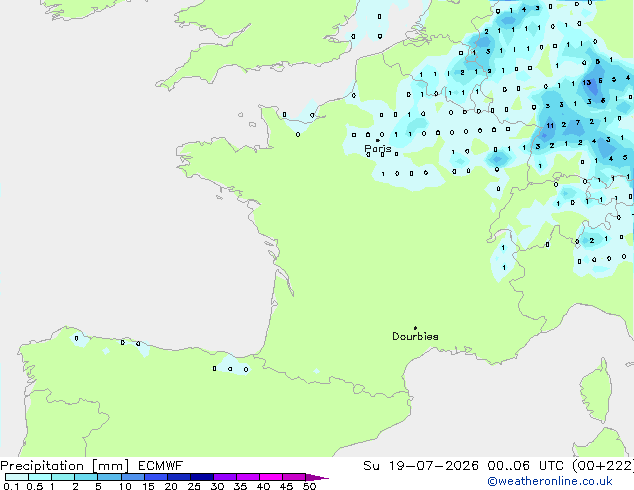Click the Paris city label
The width and height of the screenshot is (634, 490).
pos(378,148)
